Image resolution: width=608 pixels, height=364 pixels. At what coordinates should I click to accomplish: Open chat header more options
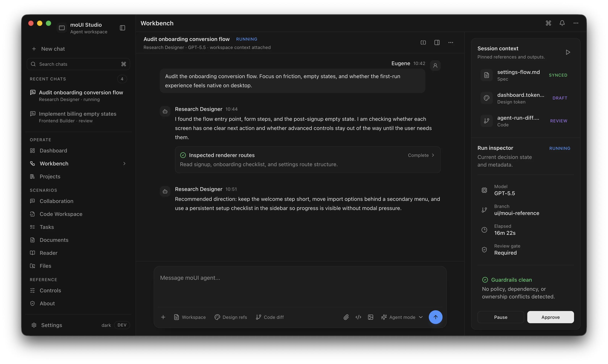click(451, 42)
